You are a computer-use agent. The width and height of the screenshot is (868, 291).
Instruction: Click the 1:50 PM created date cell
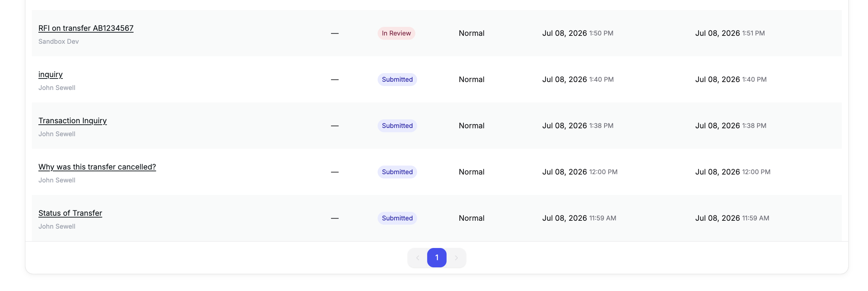click(578, 33)
